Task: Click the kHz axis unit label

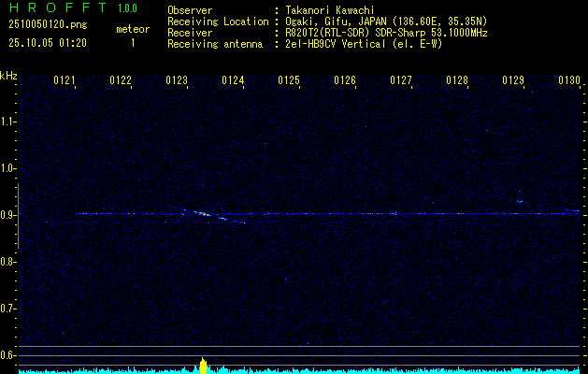Action: coord(8,76)
